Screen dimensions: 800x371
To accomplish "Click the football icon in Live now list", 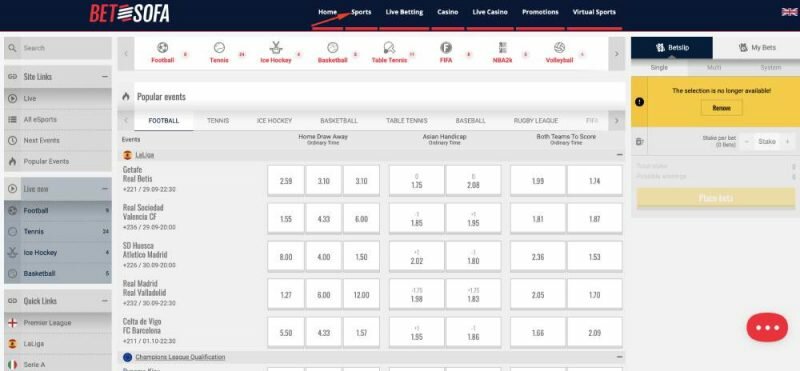I will coord(13,211).
